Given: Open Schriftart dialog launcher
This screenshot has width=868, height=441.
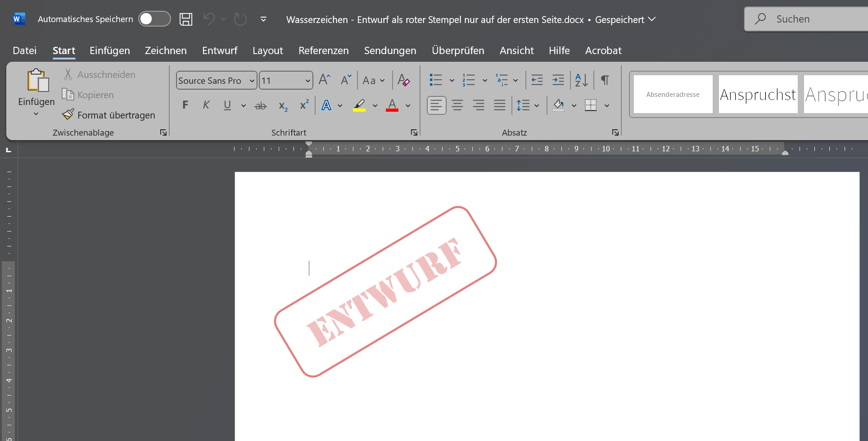Looking at the screenshot, I should 414,132.
